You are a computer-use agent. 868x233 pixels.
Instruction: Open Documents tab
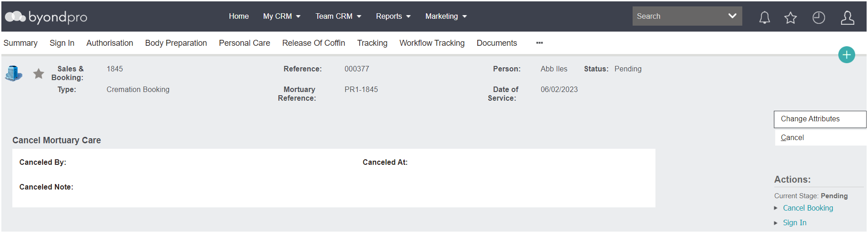pos(497,43)
